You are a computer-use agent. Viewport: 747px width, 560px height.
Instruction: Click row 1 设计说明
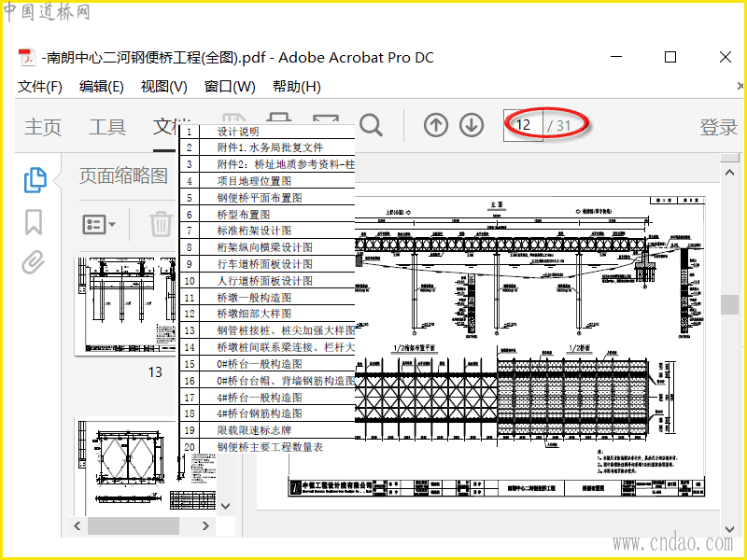tap(267, 132)
